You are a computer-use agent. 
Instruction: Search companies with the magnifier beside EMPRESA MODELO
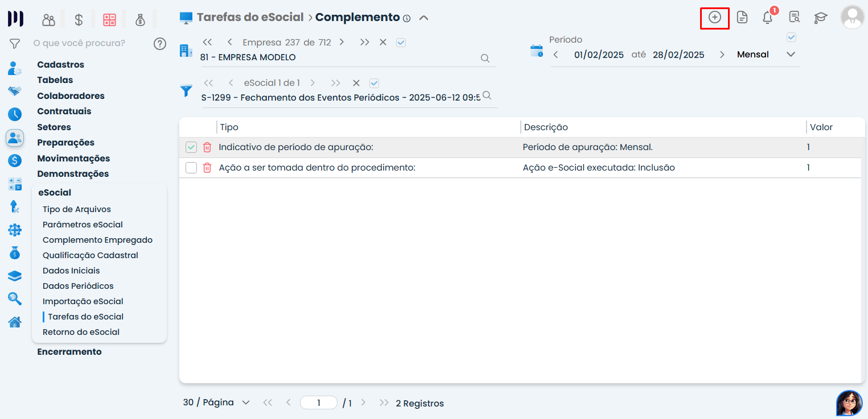point(485,57)
